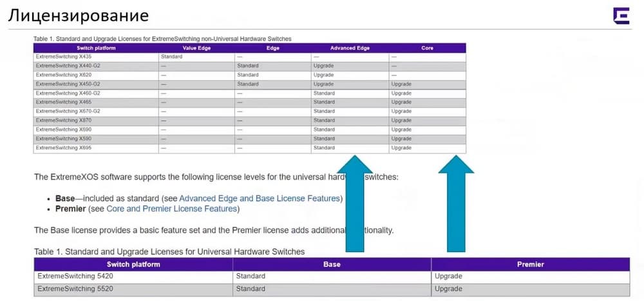The width and height of the screenshot is (644, 301).
Task: Click Upgrade in the X620 Advanced Edge cell
Action: click(x=324, y=75)
